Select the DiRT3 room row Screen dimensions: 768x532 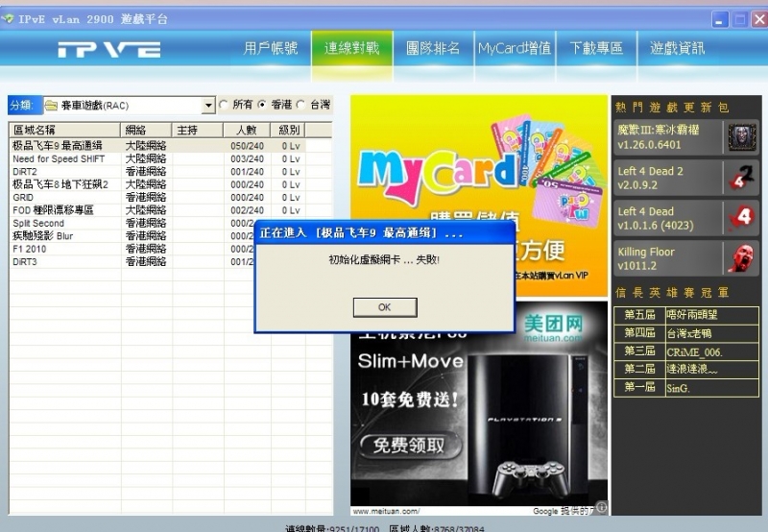pos(132,261)
